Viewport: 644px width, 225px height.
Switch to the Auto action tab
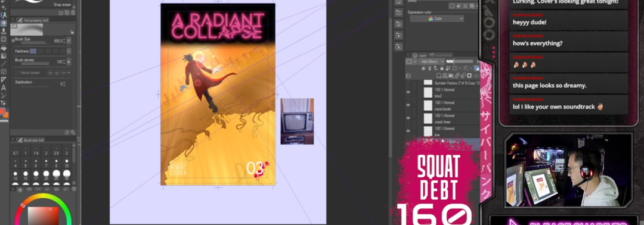441,55
